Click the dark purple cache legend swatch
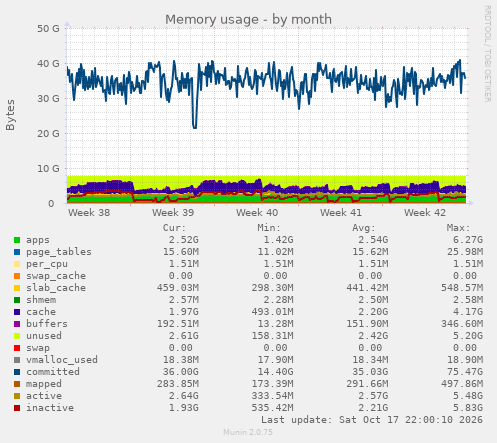This screenshot has width=497, height=443. coord(17,312)
